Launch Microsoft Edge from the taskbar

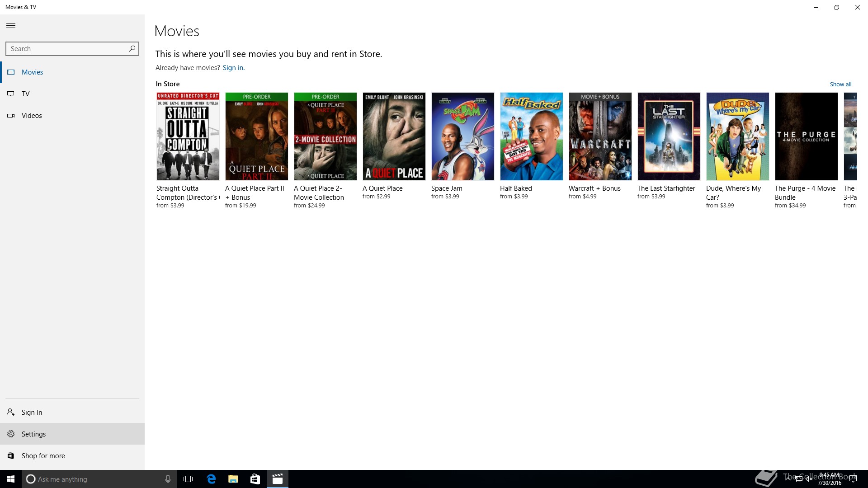click(x=211, y=479)
